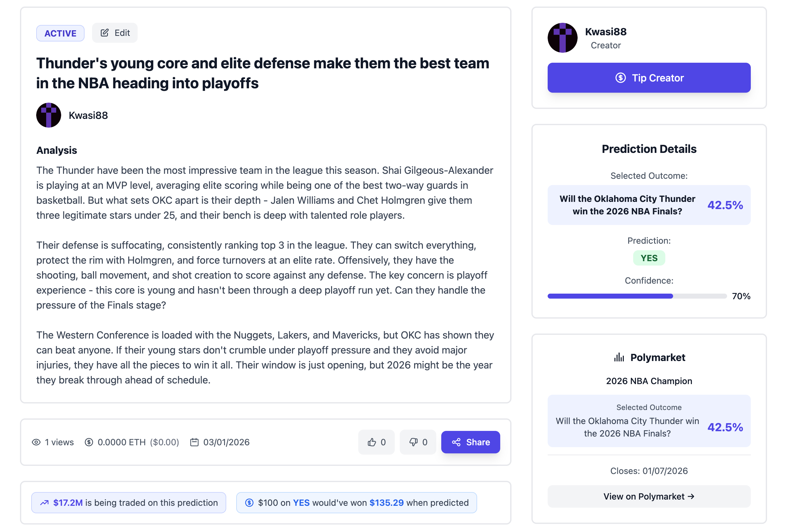The height and width of the screenshot is (532, 787).
Task: Click the Share button
Action: (x=471, y=442)
